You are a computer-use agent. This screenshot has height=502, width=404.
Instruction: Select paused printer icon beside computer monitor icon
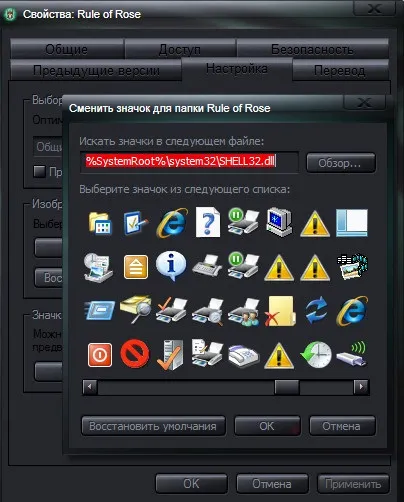(x=243, y=221)
